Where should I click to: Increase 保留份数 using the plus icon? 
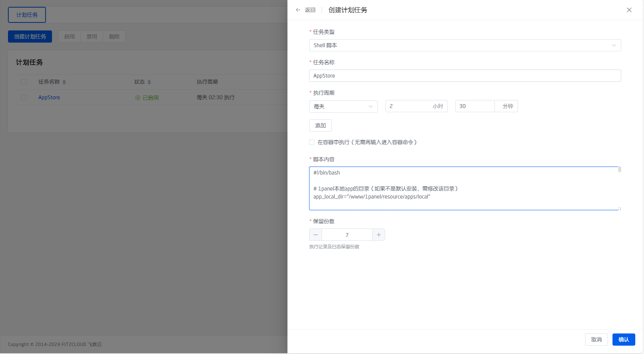pyautogui.click(x=378, y=235)
